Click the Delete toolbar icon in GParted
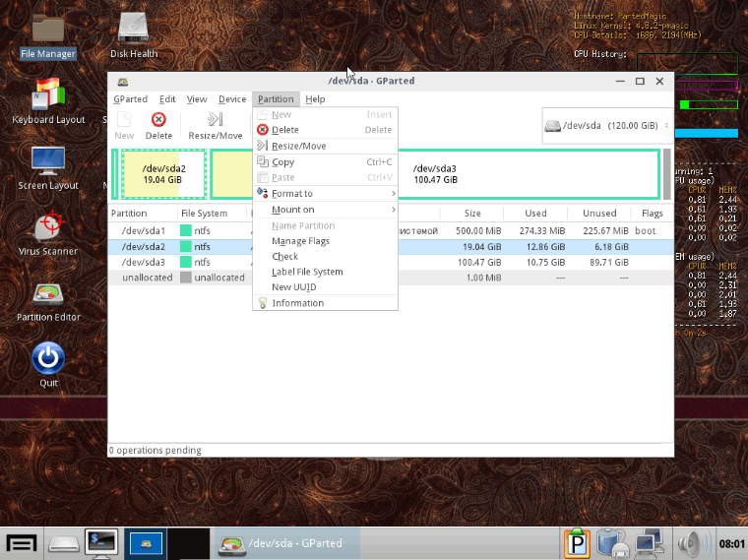Viewport: 748px width, 560px height. pos(158,125)
